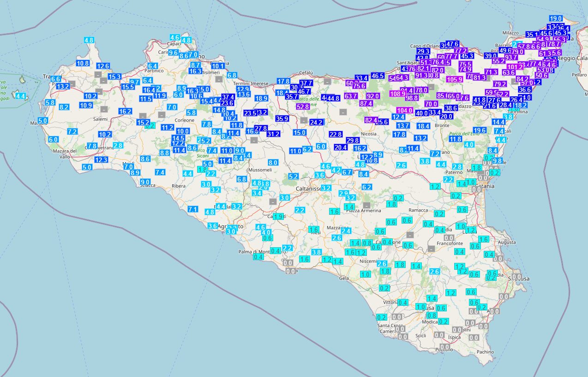Select the dark blue 46.5 marker

(377, 76)
